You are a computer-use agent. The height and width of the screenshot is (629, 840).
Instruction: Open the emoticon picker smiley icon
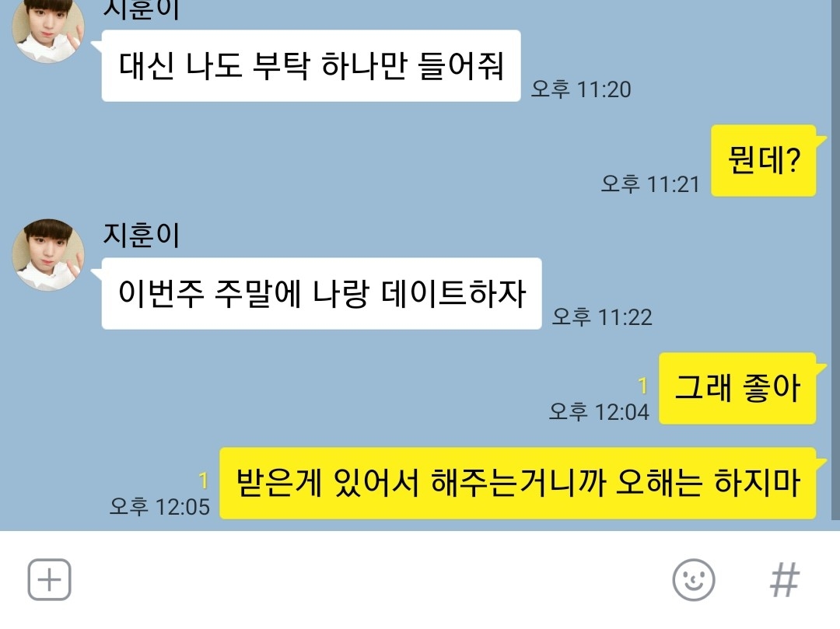click(x=693, y=580)
